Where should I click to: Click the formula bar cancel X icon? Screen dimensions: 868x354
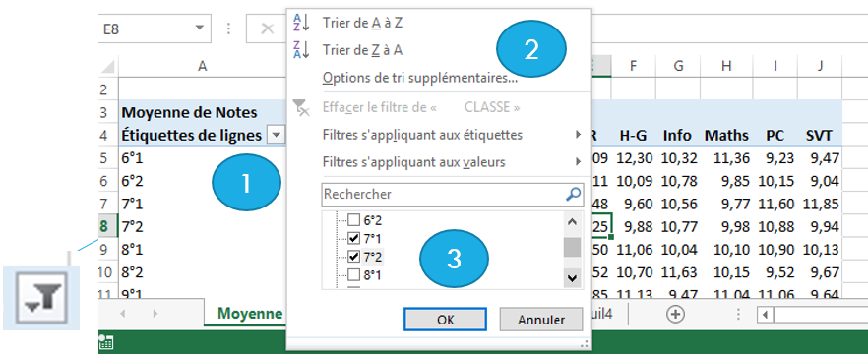coord(268,29)
